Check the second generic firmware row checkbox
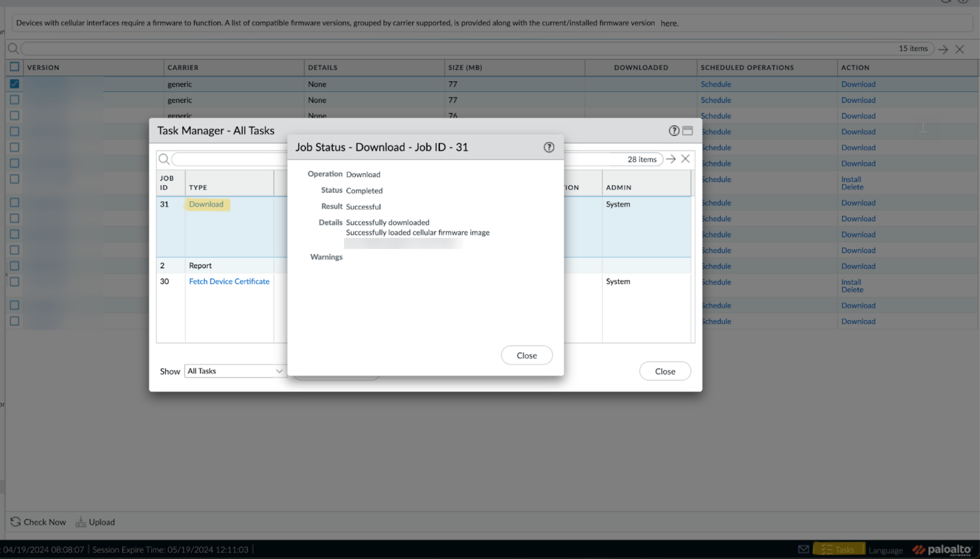The width and height of the screenshot is (980, 559). pyautogui.click(x=14, y=100)
